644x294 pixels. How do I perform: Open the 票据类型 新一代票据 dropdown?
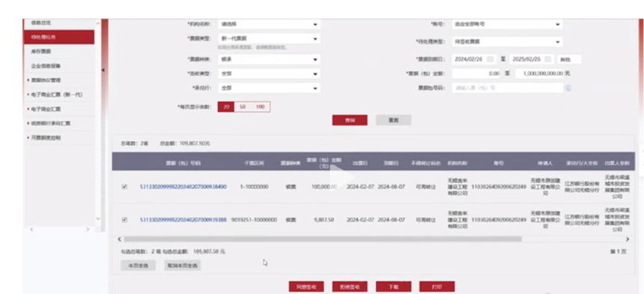(x=269, y=39)
